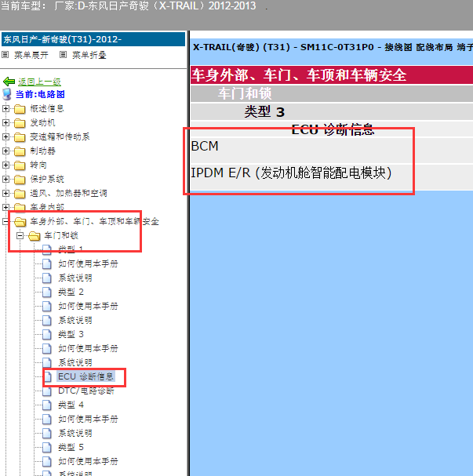Click the 东风日产-新奇骏(T31)-2012- header bar
The height and width of the screenshot is (476, 473).
pos(93,39)
